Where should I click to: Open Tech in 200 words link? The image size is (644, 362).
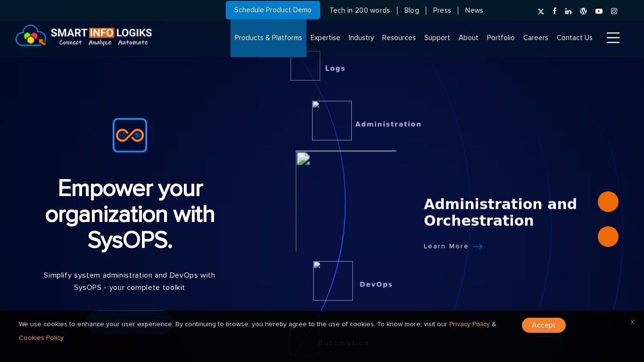click(x=360, y=10)
